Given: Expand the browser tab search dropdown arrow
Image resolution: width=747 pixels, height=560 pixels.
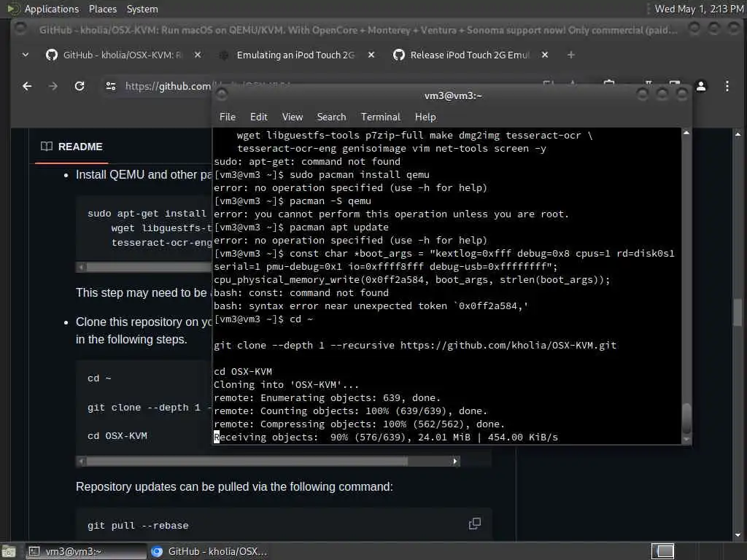Looking at the screenshot, I should tap(26, 55).
